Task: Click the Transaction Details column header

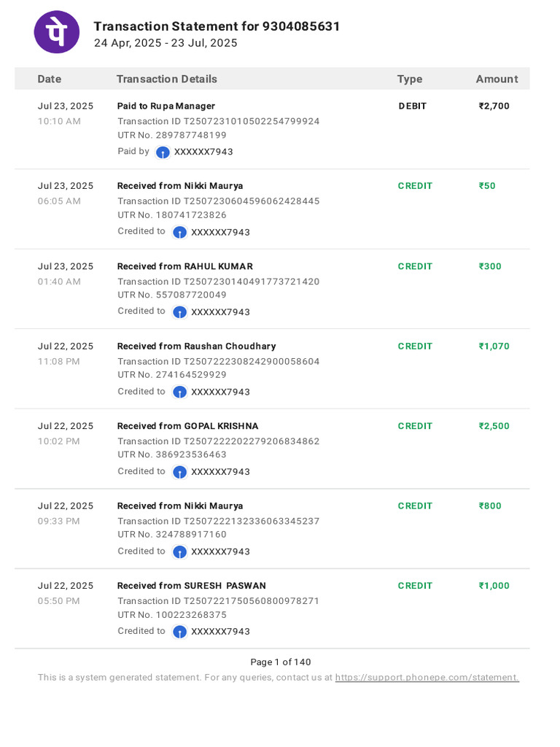Action: pyautogui.click(x=166, y=79)
